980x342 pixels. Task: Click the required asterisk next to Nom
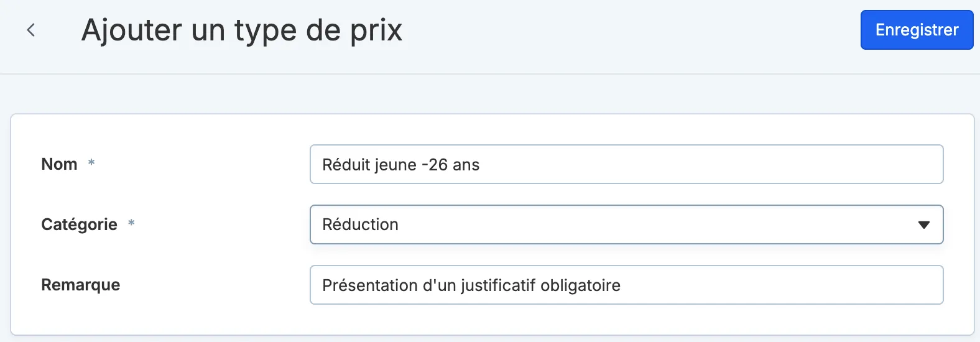(x=91, y=162)
